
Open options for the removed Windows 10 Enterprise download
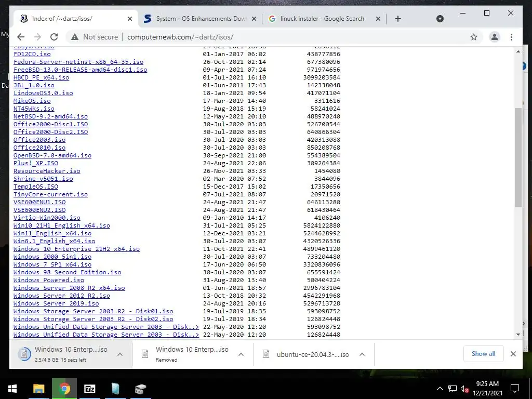click(x=241, y=354)
